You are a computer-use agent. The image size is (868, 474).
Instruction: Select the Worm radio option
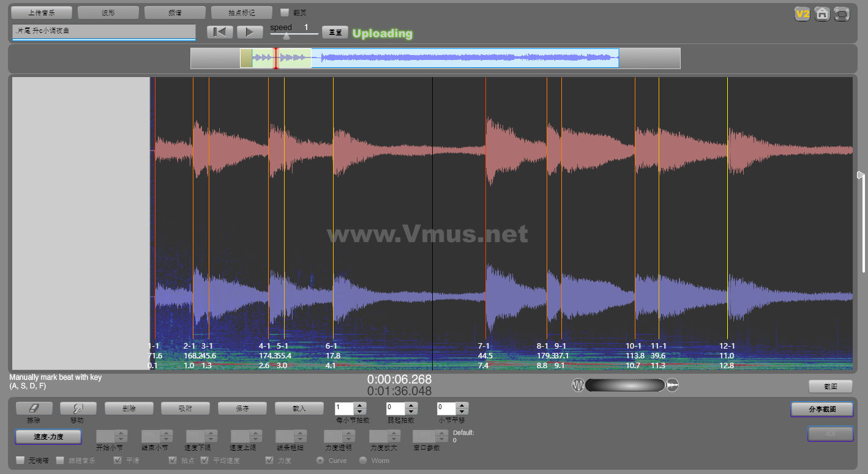coord(363,460)
